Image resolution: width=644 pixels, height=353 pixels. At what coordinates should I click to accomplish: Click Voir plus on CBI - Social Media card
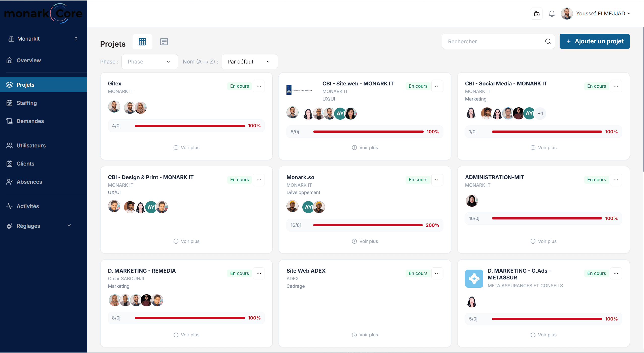click(x=543, y=148)
